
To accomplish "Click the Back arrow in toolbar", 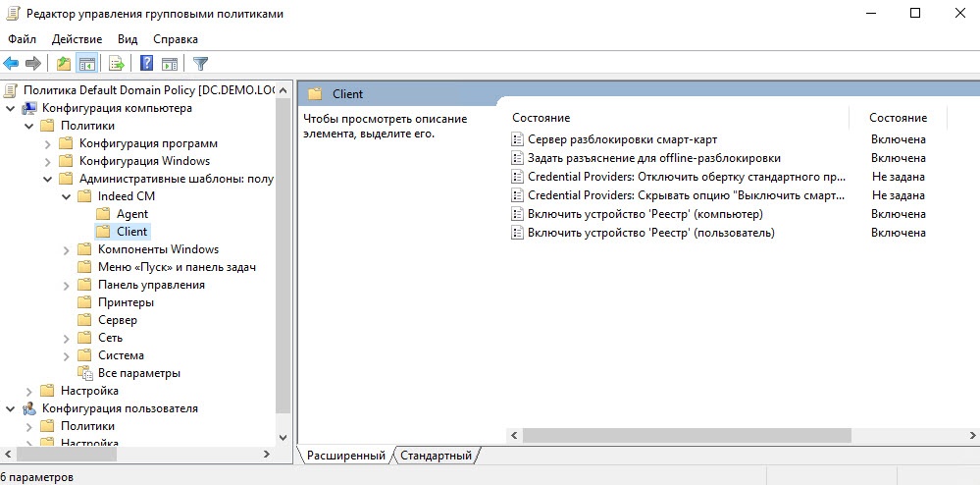I will pos(12,64).
